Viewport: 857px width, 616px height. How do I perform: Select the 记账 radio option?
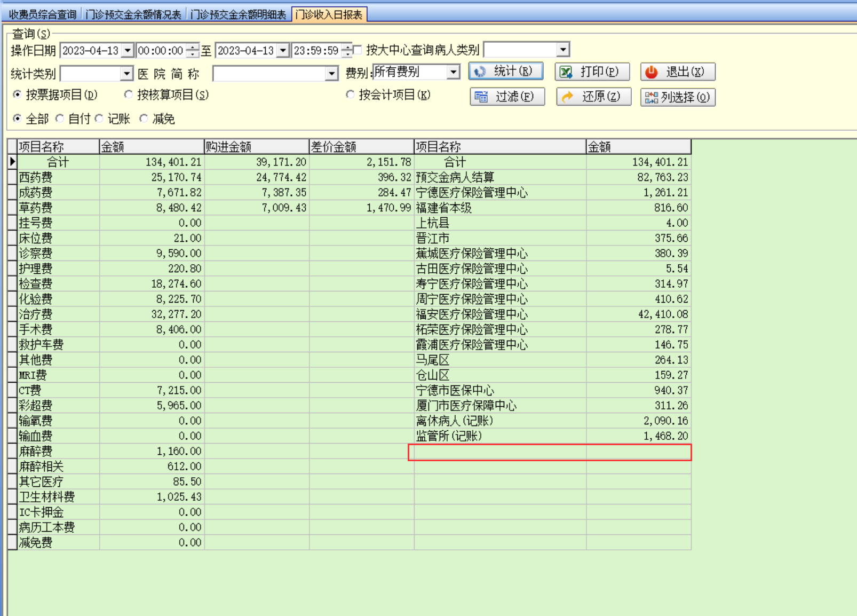coord(99,119)
